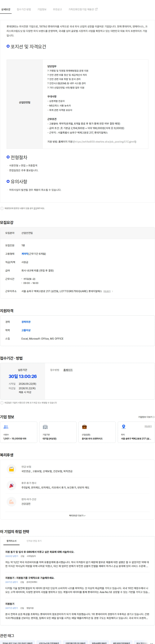
Task: Click the map pin icon on the 위치 card
Action: [124, 427]
